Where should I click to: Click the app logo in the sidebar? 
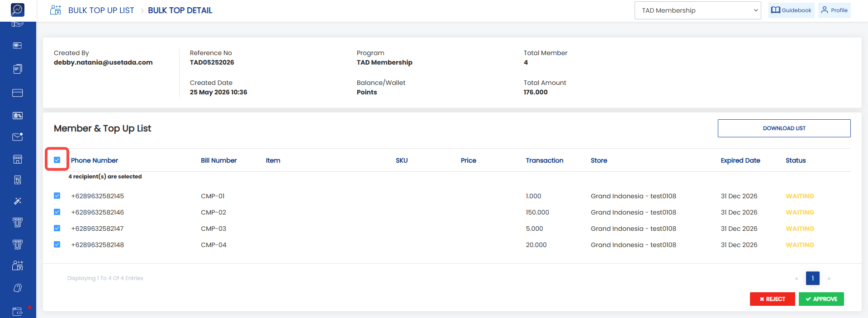(x=18, y=9)
